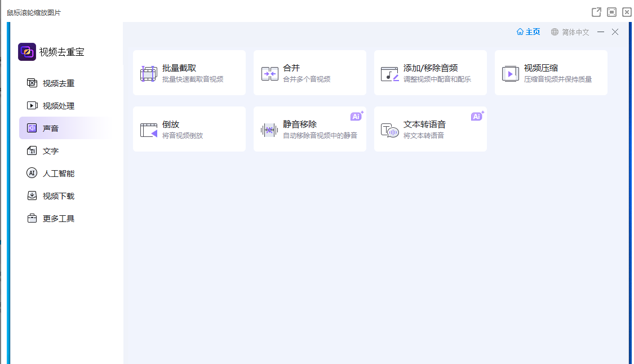
Task: Click the 倒放 reverse playback icon
Action: click(149, 130)
